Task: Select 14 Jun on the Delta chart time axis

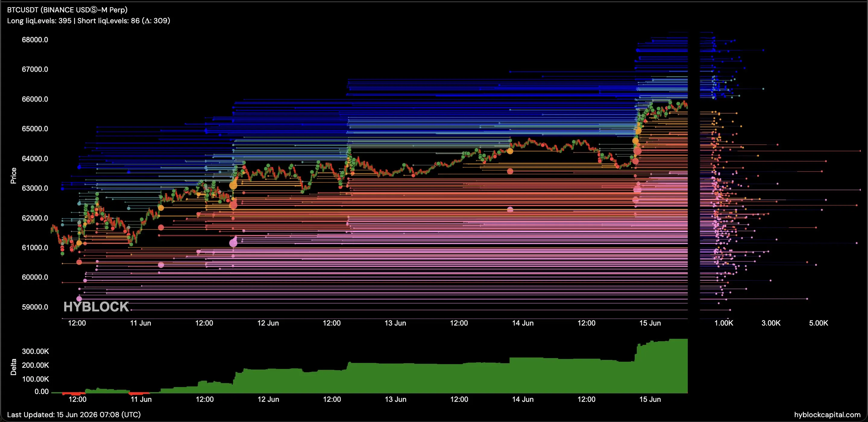Action: click(x=523, y=399)
